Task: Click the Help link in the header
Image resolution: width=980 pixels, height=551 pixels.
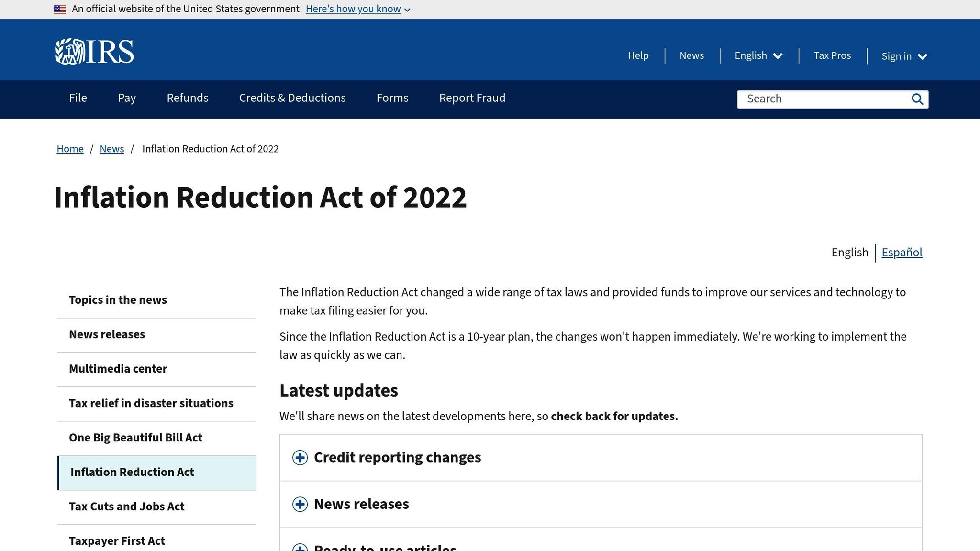Action: 638,55
